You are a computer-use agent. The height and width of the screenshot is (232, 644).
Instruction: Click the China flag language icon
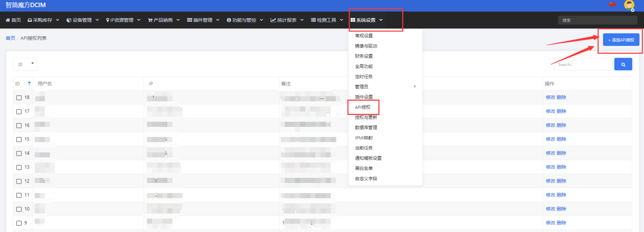[612, 4]
